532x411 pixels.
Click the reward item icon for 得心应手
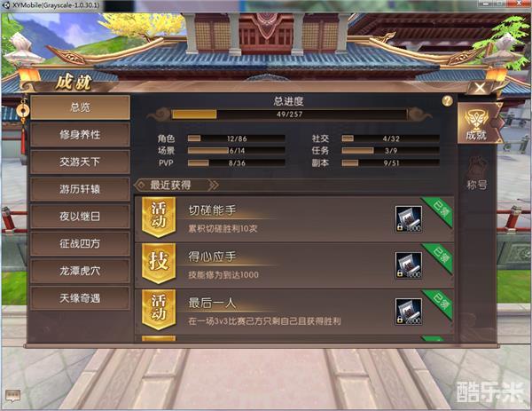point(409,265)
